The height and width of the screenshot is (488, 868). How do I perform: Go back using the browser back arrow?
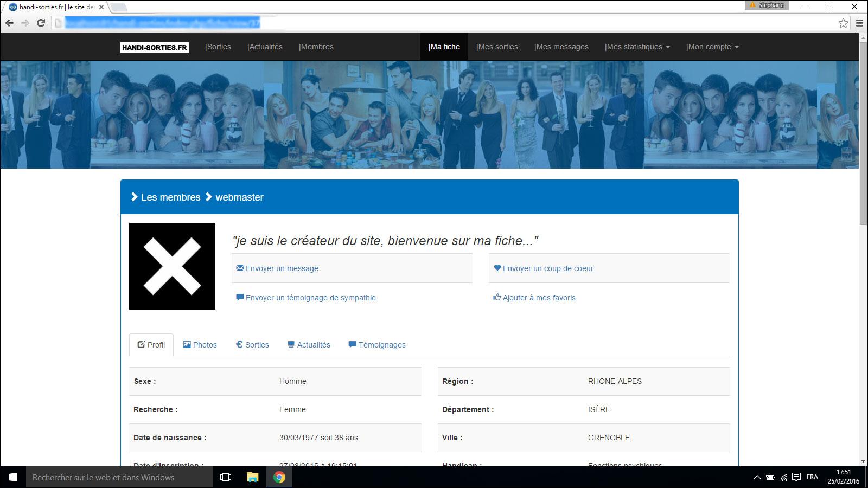(x=9, y=23)
